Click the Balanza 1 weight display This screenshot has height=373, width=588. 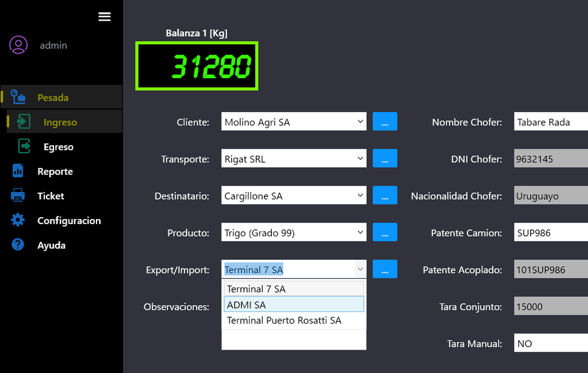(x=197, y=66)
